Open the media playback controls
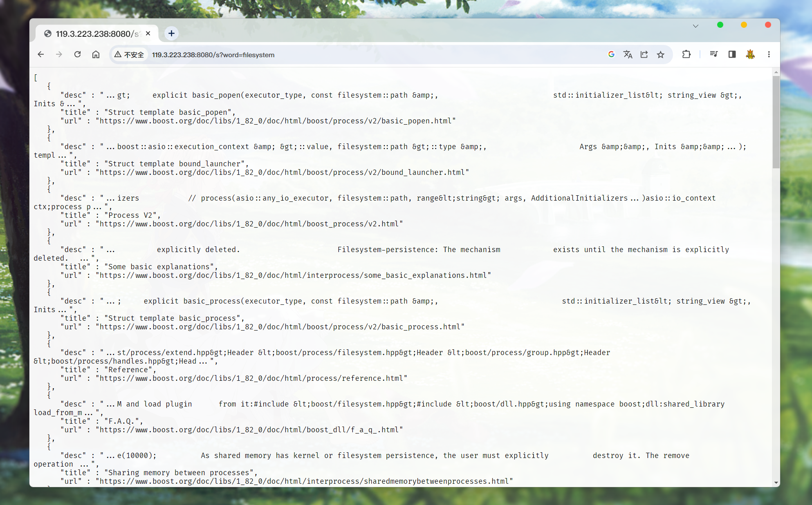This screenshot has height=505, width=812. (x=713, y=54)
